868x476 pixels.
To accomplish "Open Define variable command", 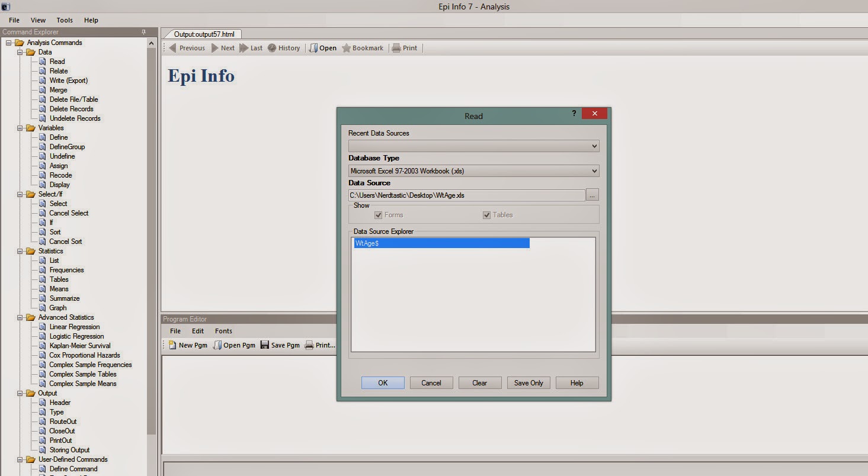I will coord(59,137).
